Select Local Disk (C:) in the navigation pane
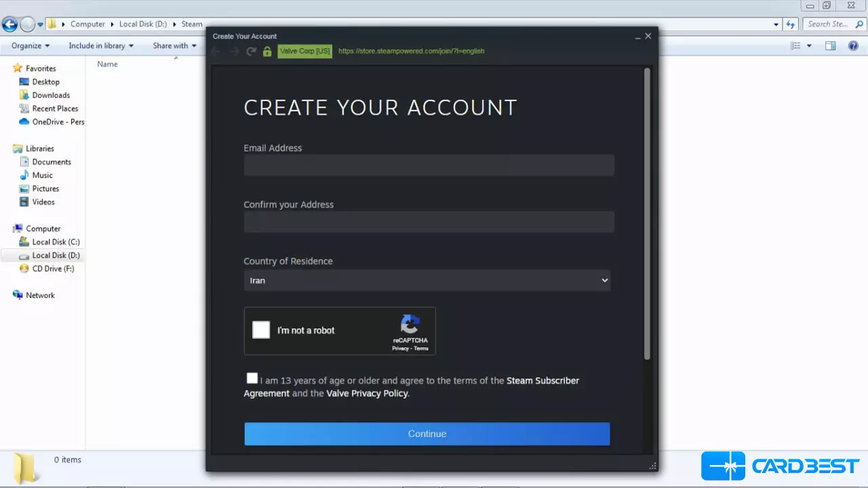Viewport: 868px width, 488px height. tap(56, 242)
